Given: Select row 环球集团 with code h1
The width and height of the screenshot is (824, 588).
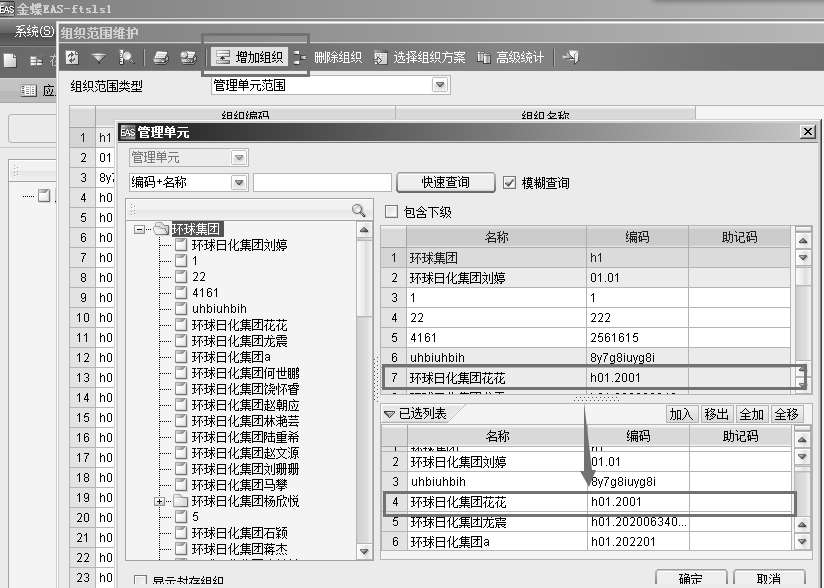Looking at the screenshot, I should coord(586,258).
